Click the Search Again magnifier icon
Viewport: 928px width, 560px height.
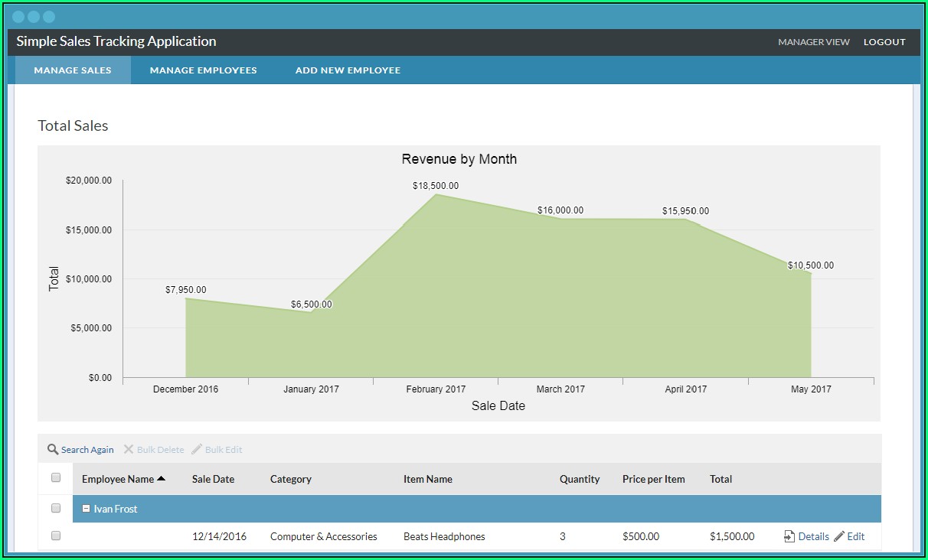[53, 450]
